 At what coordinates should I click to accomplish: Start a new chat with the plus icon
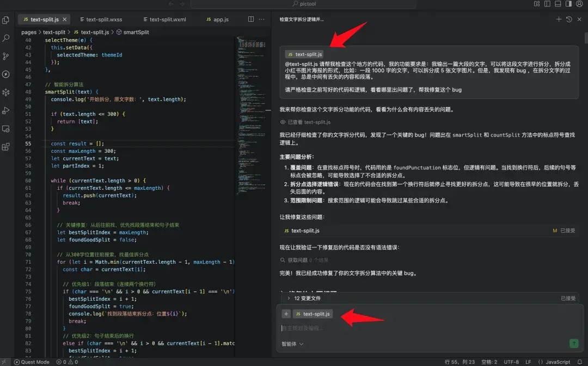pyautogui.click(x=559, y=19)
